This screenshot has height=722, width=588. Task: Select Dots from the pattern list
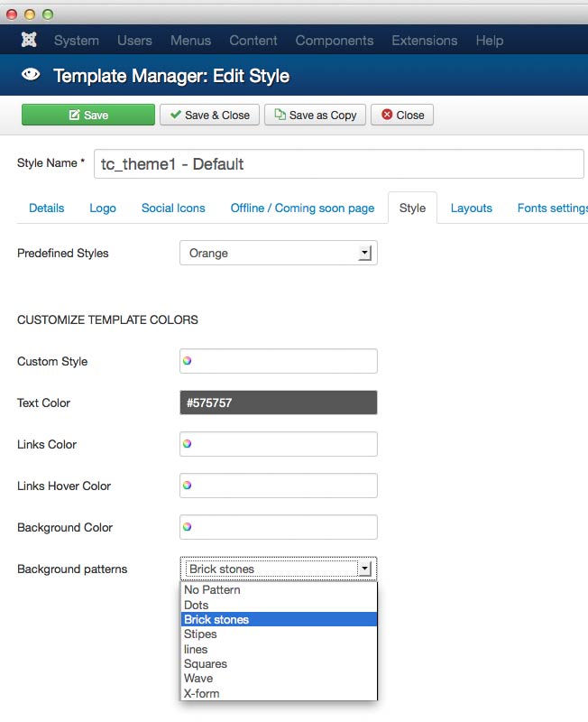(197, 605)
